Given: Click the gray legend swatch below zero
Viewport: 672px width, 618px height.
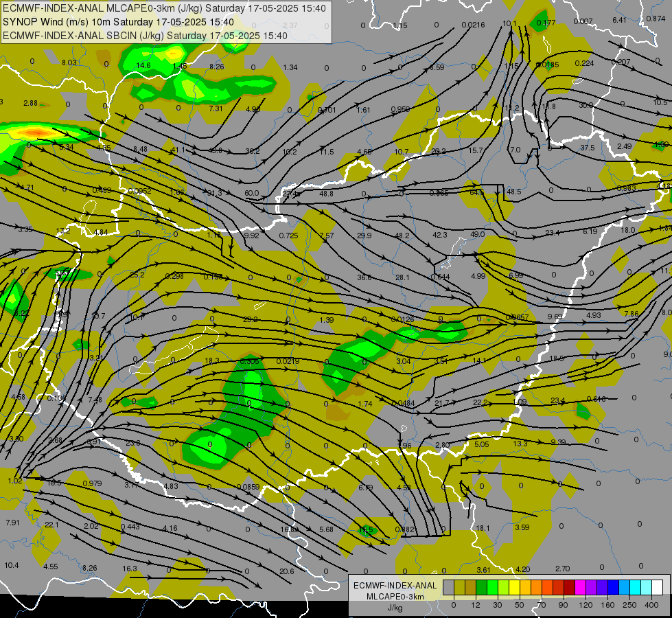Looking at the screenshot, I should (449, 587).
